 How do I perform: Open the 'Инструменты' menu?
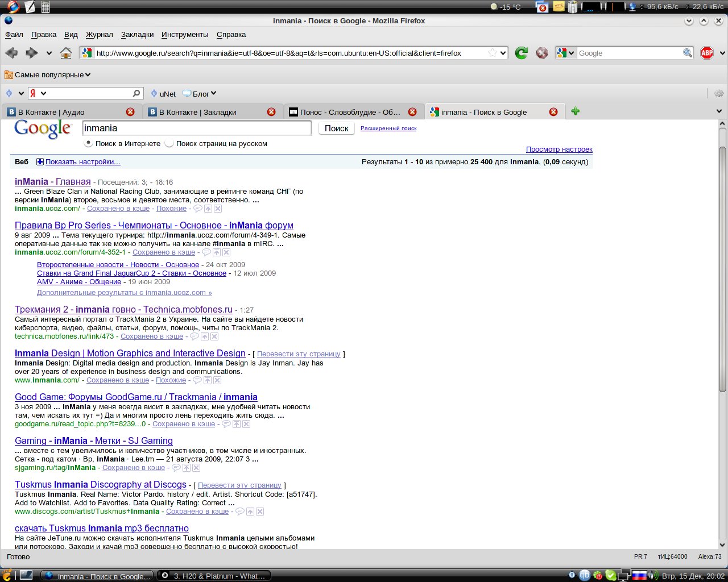click(x=185, y=34)
